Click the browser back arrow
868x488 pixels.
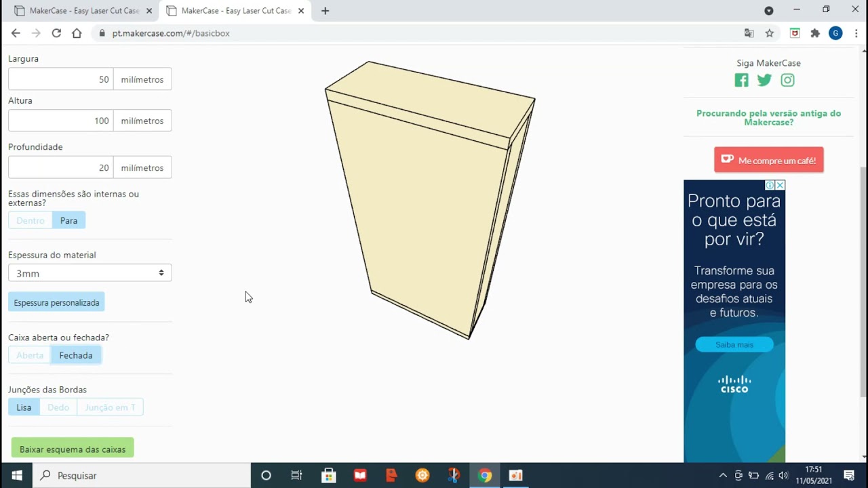coord(16,33)
